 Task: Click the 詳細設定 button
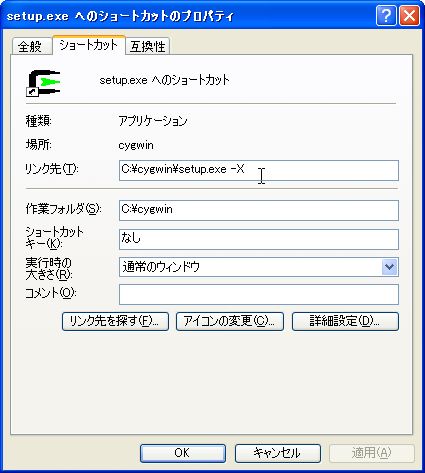point(345,321)
